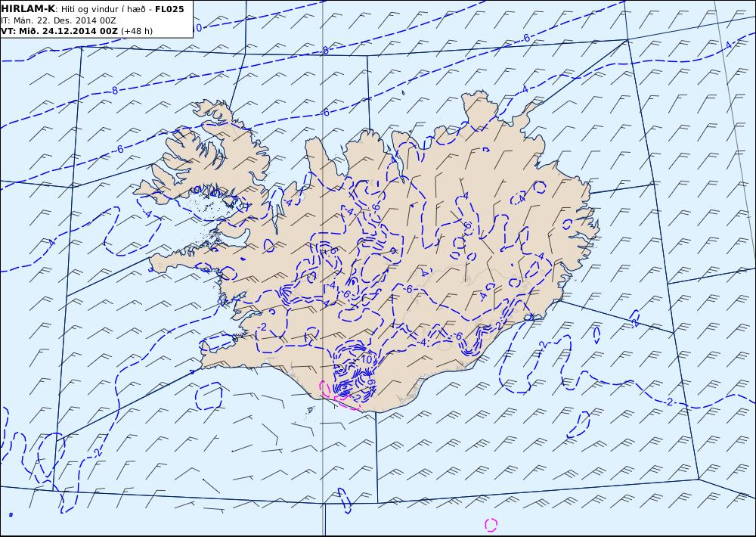This screenshot has height=537, width=756.
Task: Click the 'IT: Mán. 22. Des. 2014 00Z' line
Action: point(58,20)
